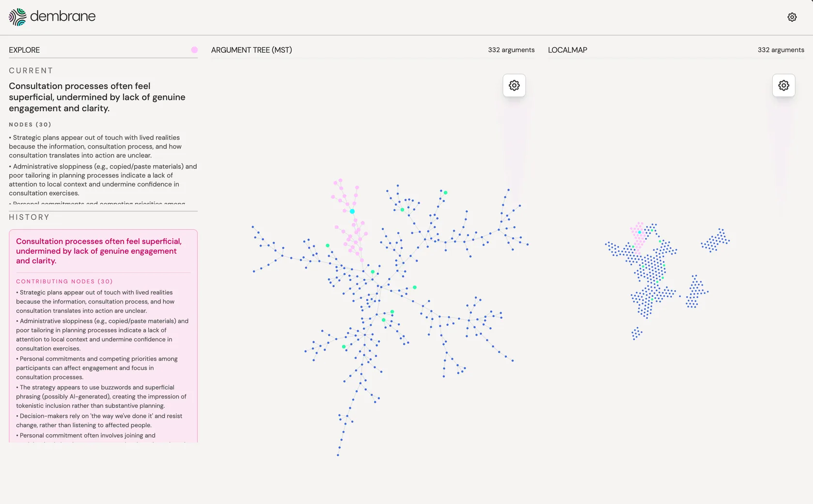The width and height of the screenshot is (813, 504).
Task: Click the CONTRIBUTING NODES (30) label
Action: coord(64,281)
